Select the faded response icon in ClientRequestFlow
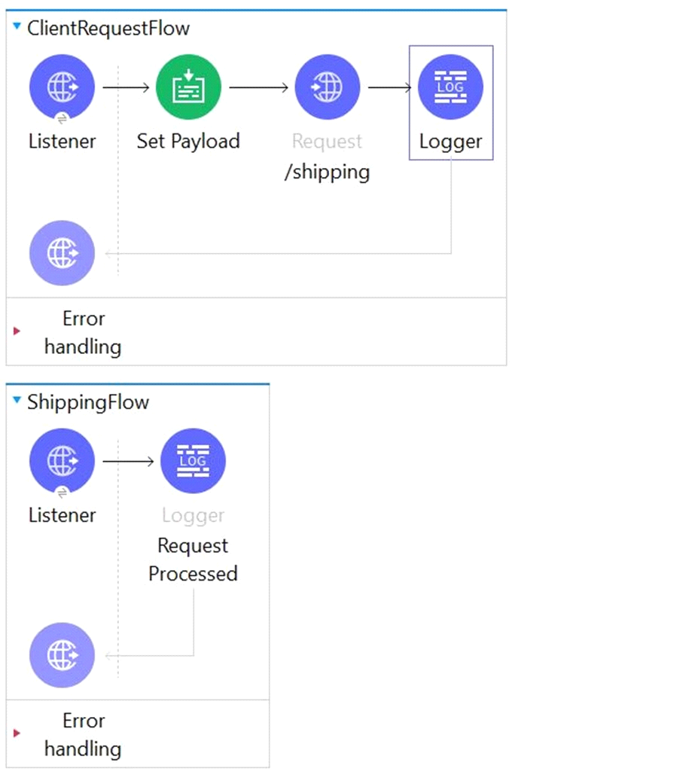 62,253
